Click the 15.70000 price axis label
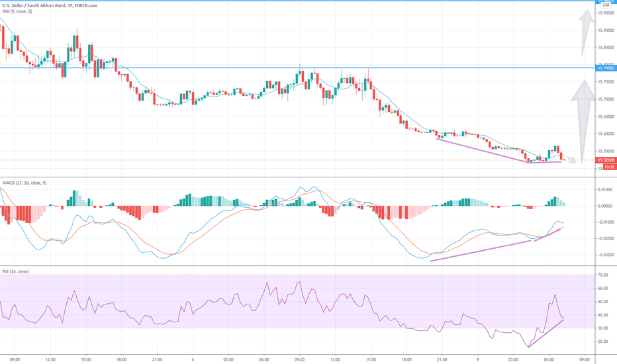This screenshot has height=364, width=617. [606, 99]
